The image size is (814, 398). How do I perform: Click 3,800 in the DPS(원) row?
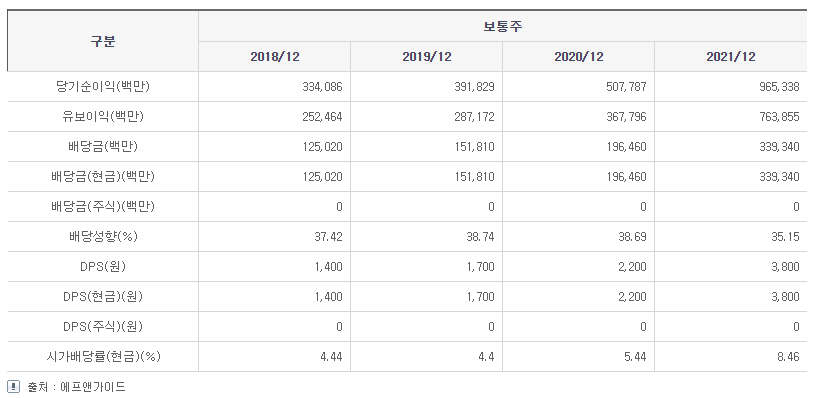[x=785, y=267]
